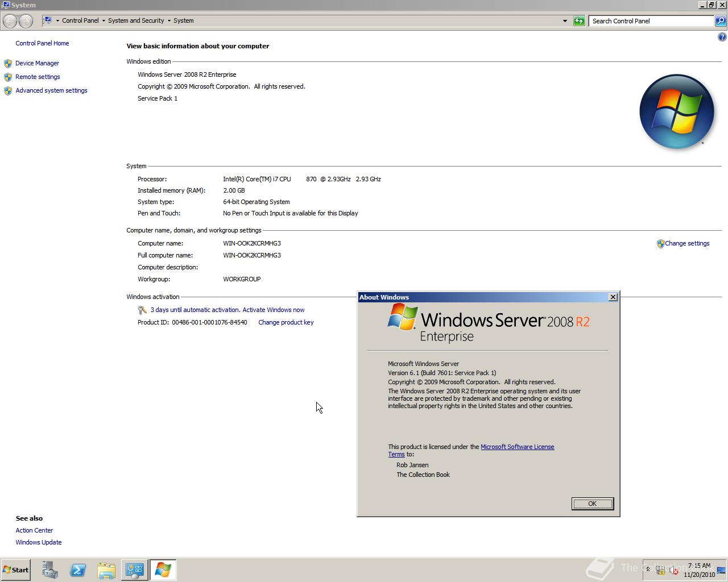Click the shield icon beside Remote settings
This screenshot has width=728, height=582.
click(x=8, y=77)
